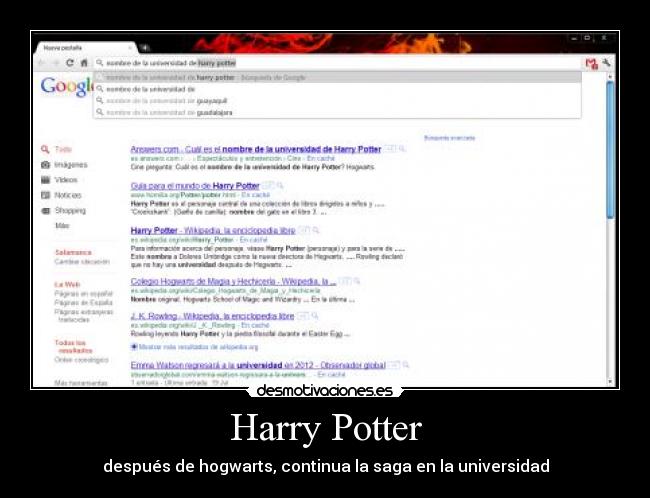
Task: Click inside the address bar text
Action: 171,63
